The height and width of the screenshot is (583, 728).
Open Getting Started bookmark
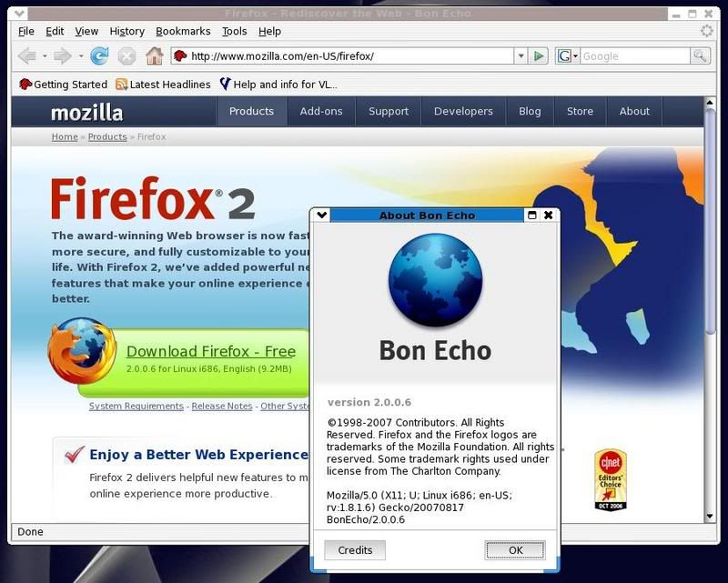63,84
